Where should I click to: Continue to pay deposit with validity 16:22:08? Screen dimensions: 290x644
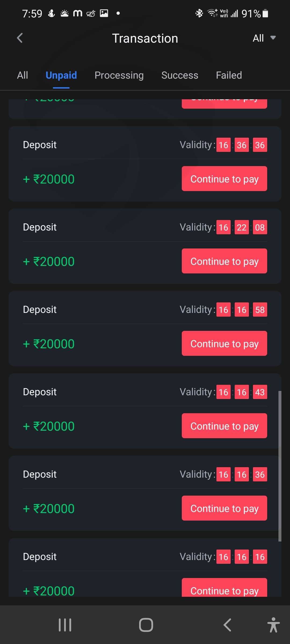(x=224, y=261)
